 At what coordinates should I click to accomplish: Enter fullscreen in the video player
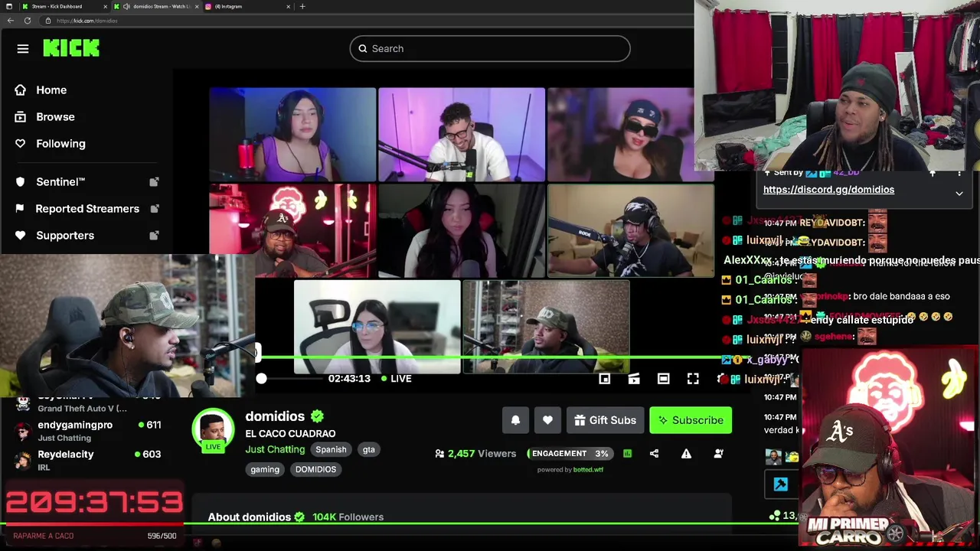point(693,379)
